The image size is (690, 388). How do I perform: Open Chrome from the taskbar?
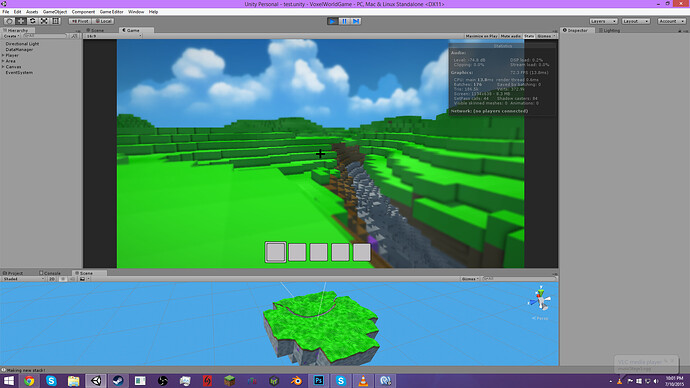29,381
